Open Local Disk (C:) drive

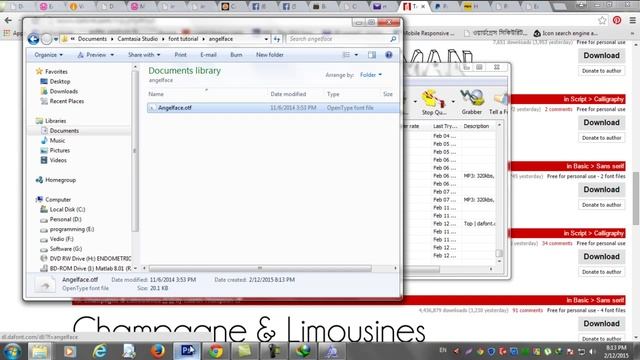(67, 209)
